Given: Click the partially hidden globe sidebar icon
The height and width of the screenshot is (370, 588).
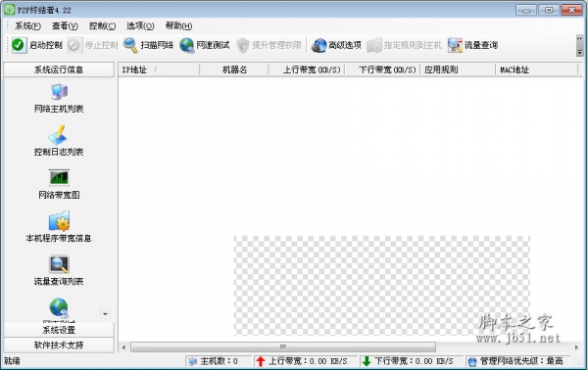Looking at the screenshot, I should (x=59, y=307).
